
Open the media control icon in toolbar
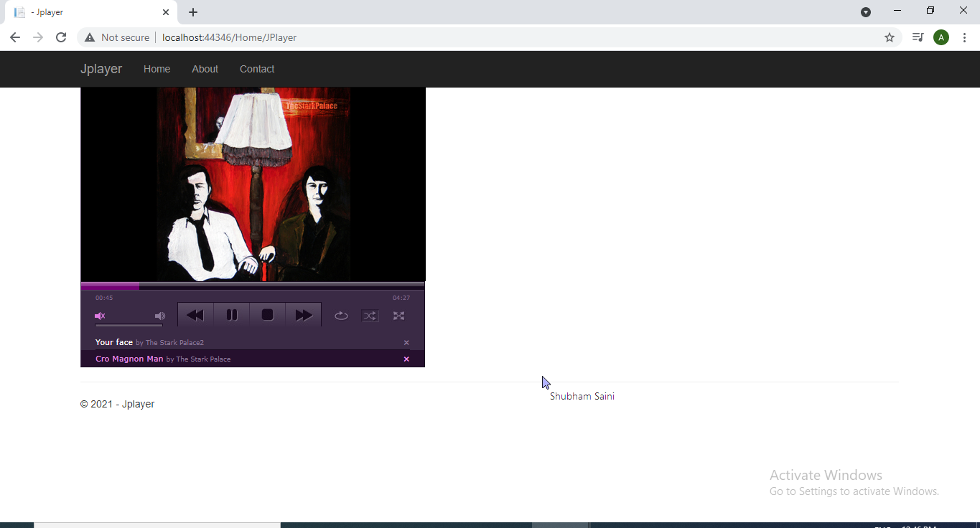click(x=918, y=37)
